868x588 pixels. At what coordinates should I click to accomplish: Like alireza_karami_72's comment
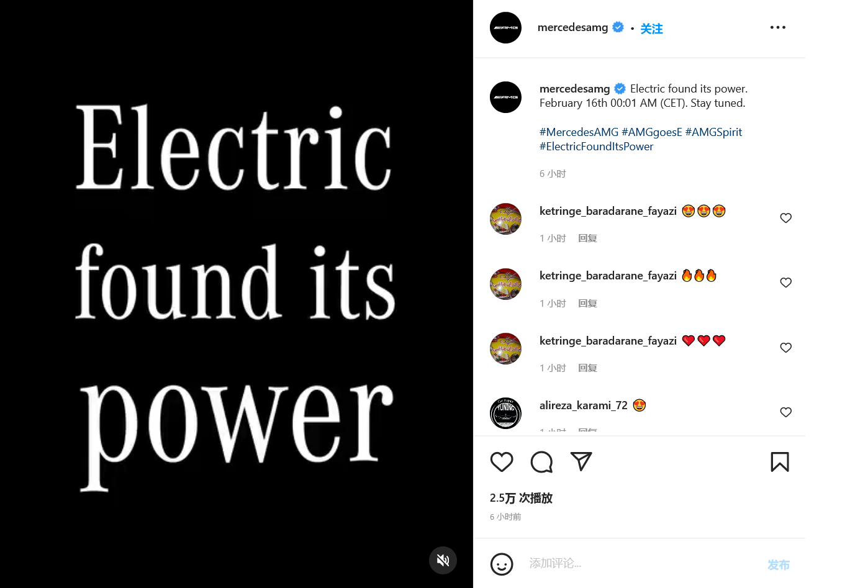tap(785, 412)
